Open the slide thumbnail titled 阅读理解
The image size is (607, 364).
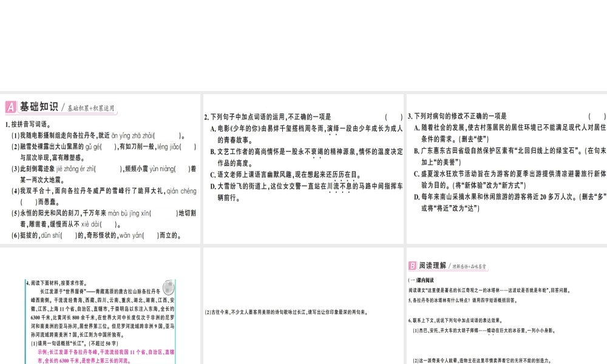tap(507, 306)
